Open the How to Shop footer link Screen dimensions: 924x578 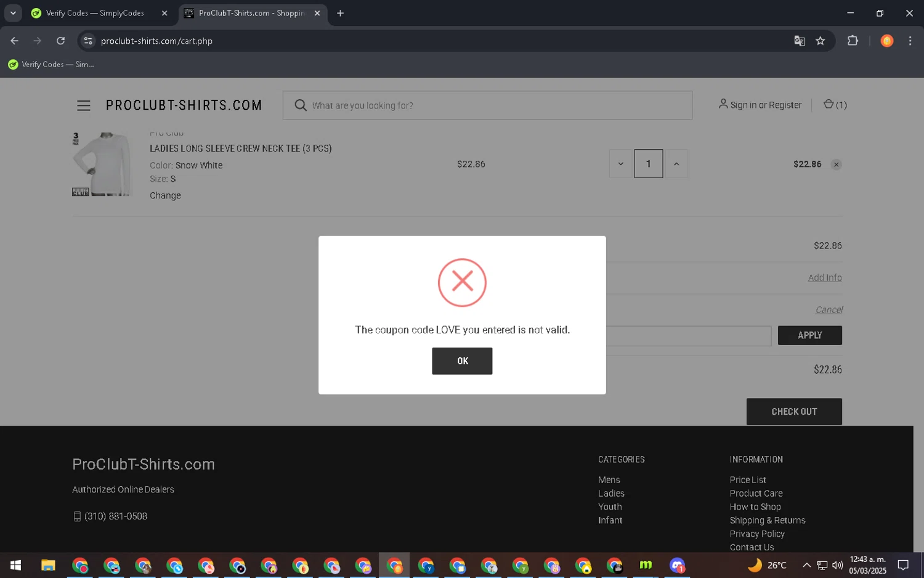[x=755, y=507]
